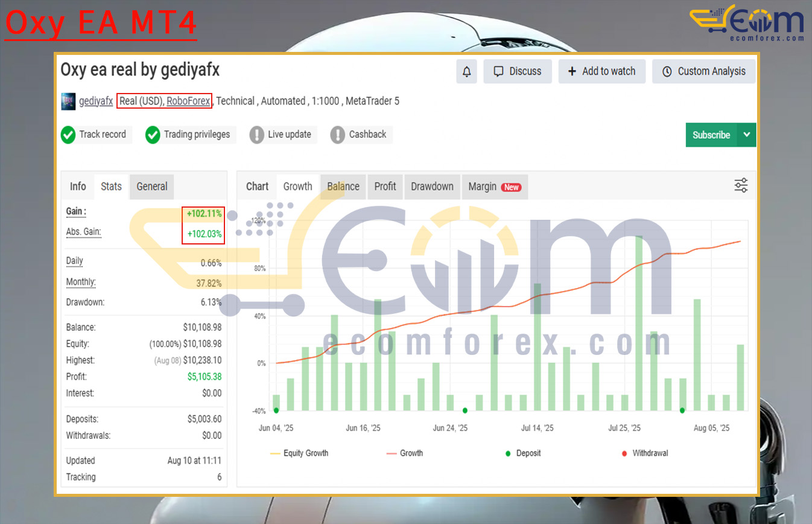Click the Deposits value $5,003.60
This screenshot has height=524, width=812.
coord(205,419)
